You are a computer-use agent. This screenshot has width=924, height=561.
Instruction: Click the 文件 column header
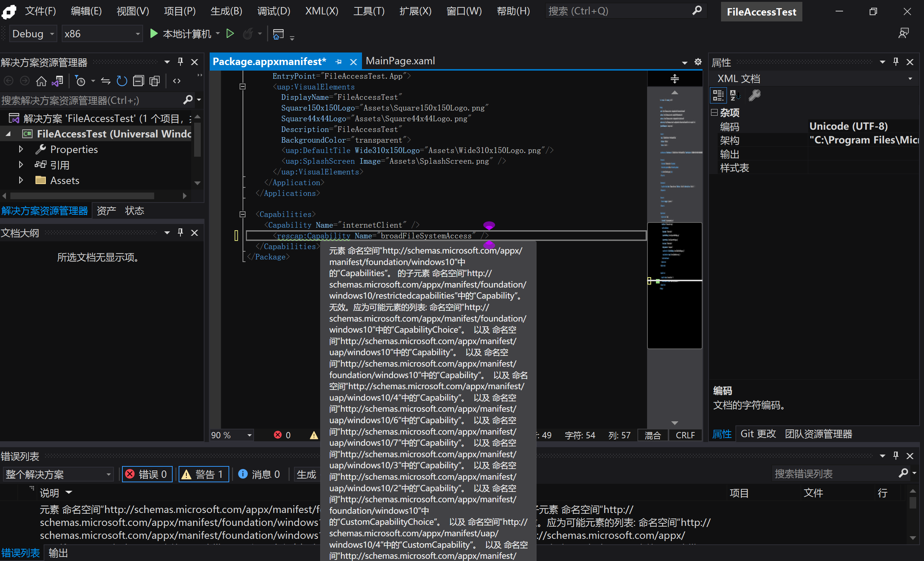click(x=813, y=493)
